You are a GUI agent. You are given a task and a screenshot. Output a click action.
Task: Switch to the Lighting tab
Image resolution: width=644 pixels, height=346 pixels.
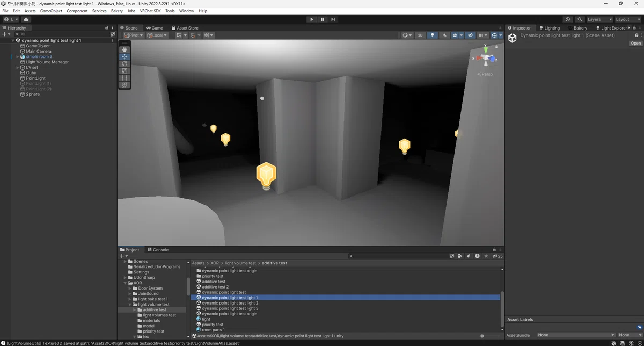tap(549, 28)
